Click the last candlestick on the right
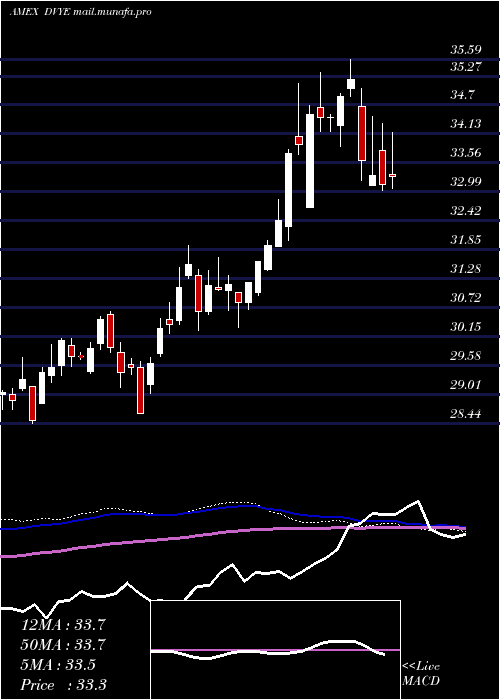500x700 pixels. coord(393,161)
